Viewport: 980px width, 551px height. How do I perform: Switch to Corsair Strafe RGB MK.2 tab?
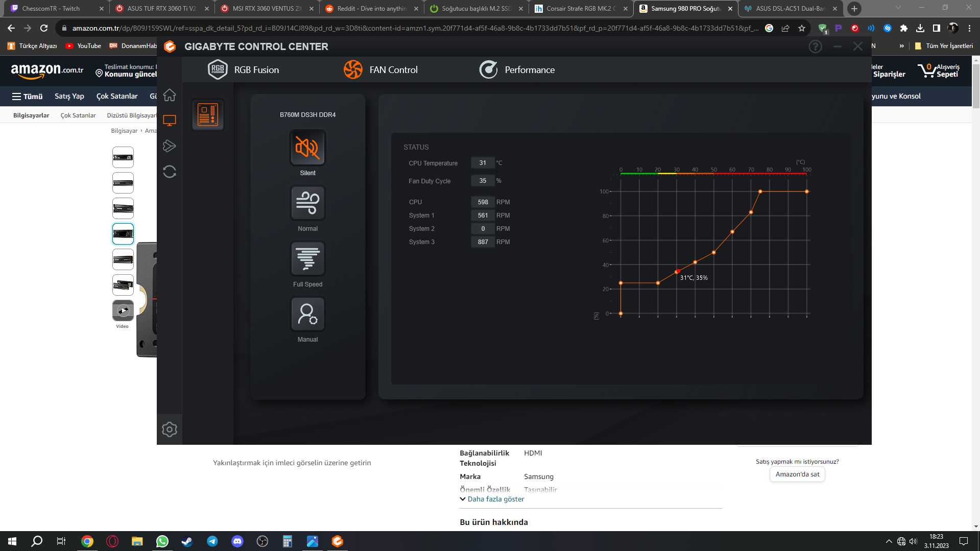point(581,9)
